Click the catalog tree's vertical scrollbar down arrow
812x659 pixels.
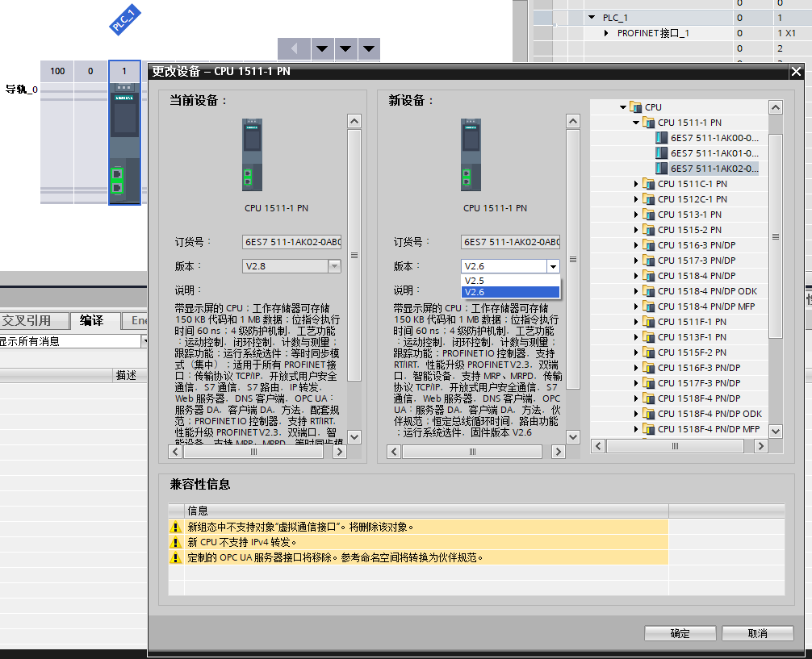click(x=775, y=431)
